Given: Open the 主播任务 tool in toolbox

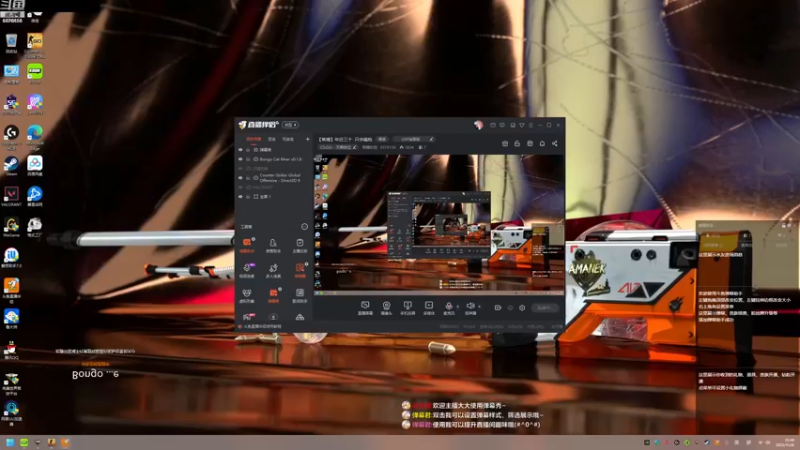Looking at the screenshot, I should (300, 245).
